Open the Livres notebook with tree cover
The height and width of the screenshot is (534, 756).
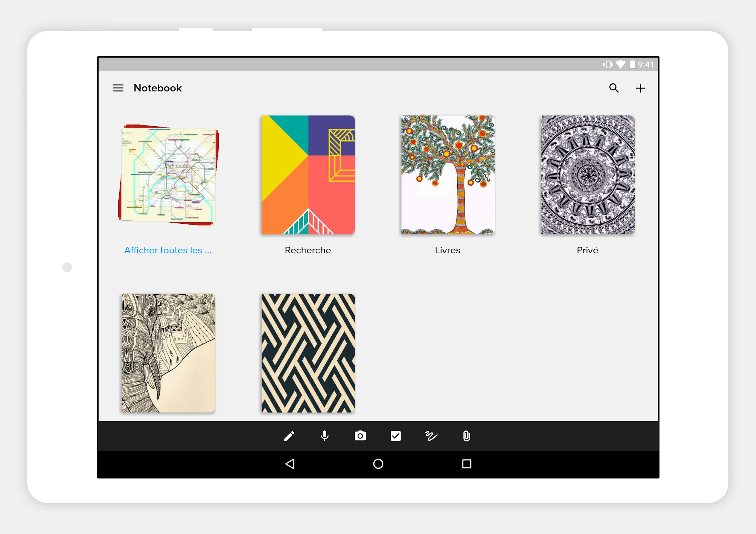pyautogui.click(x=448, y=175)
